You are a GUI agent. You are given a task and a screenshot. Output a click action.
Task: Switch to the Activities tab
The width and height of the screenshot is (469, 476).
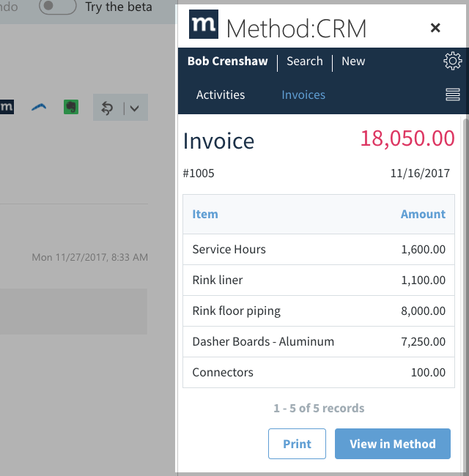coord(221,94)
